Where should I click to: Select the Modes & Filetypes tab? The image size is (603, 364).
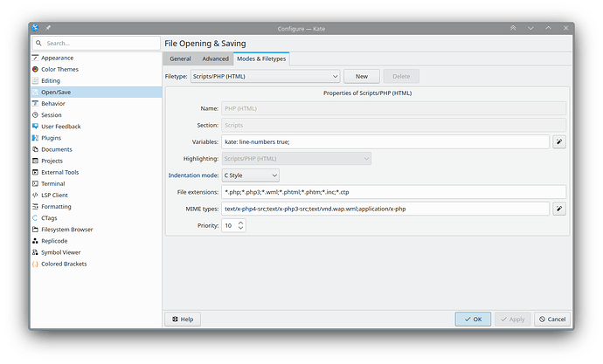tap(261, 58)
